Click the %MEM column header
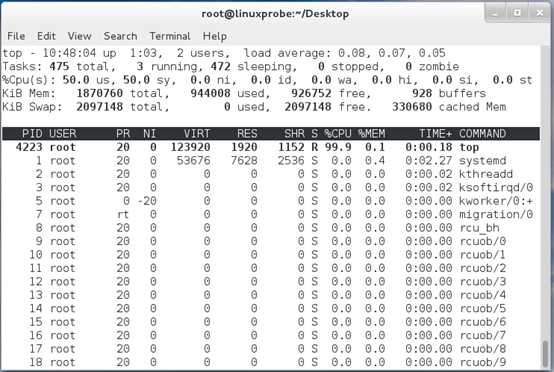The width and height of the screenshot is (554, 372). click(371, 134)
